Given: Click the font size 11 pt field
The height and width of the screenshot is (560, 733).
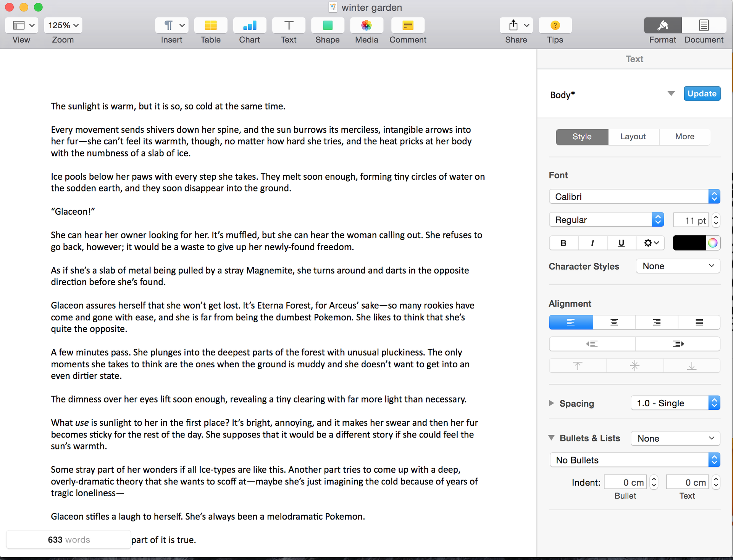Looking at the screenshot, I should click(x=691, y=220).
